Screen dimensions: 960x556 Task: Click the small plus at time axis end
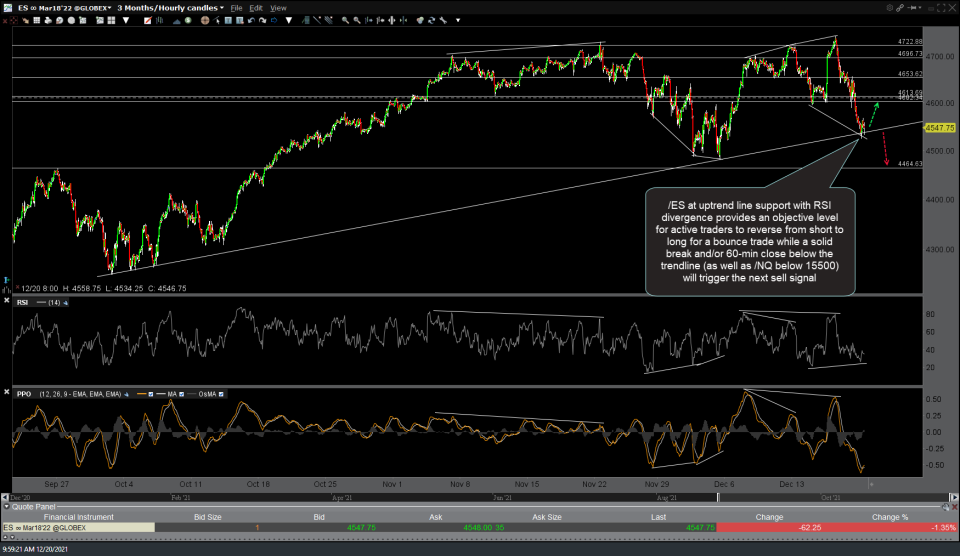tap(871, 484)
